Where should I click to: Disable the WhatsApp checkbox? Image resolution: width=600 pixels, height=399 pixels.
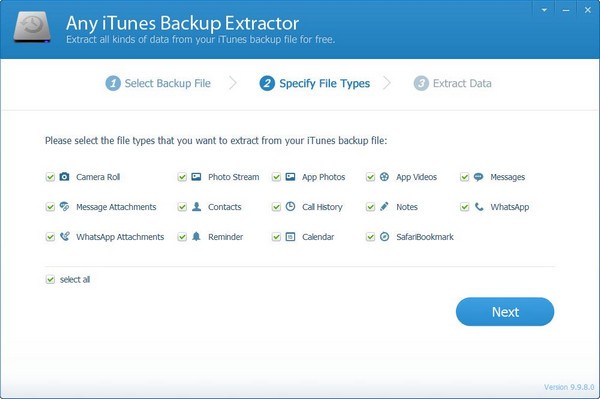(x=465, y=207)
